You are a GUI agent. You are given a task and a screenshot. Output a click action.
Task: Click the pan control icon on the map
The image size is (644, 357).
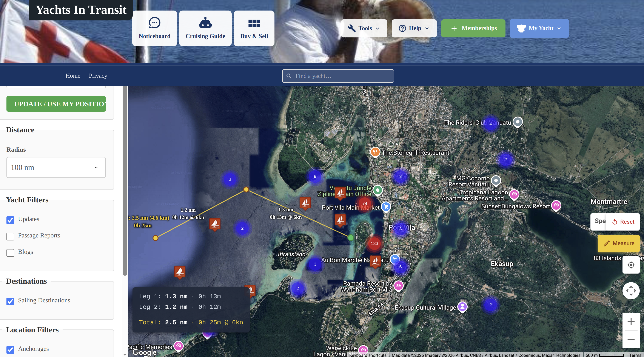(x=631, y=291)
